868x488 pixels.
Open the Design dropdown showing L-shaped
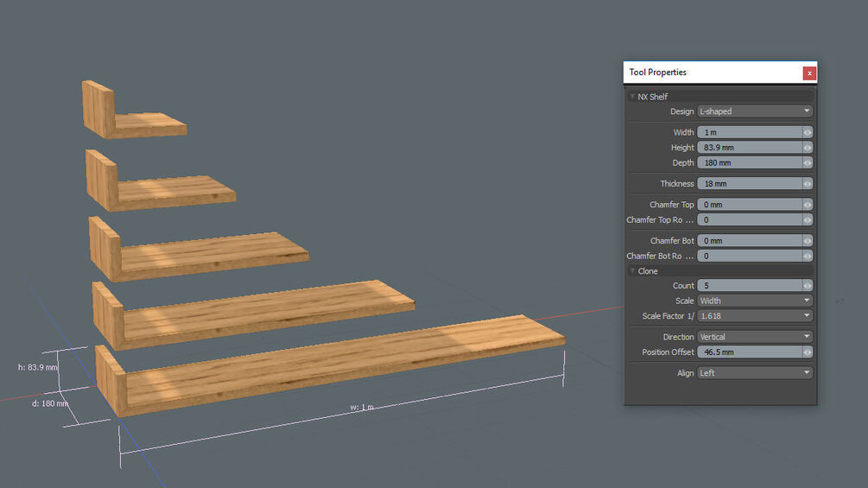tap(755, 111)
